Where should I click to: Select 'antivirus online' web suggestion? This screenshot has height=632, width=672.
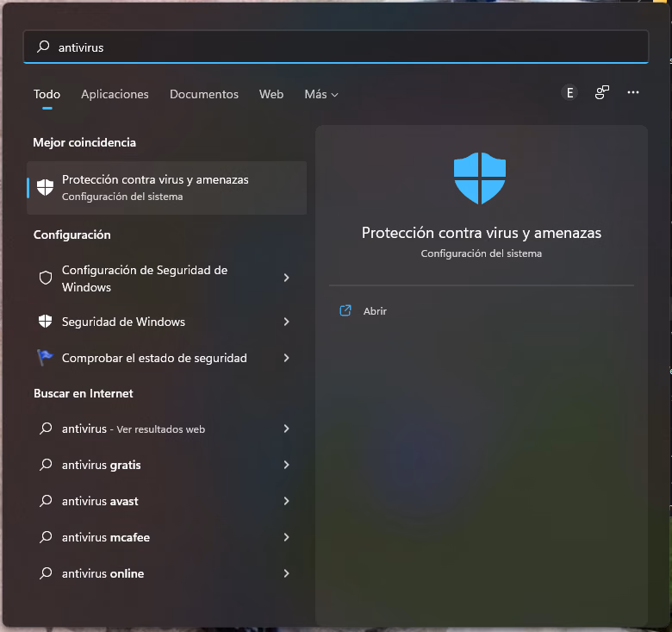tap(167, 573)
